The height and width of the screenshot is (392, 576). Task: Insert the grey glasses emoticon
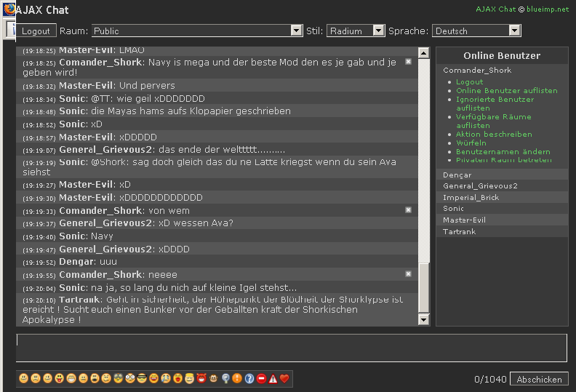tap(118, 378)
